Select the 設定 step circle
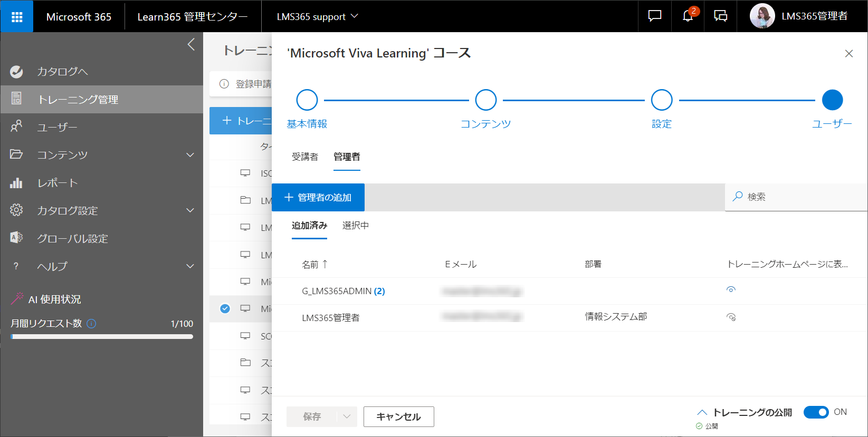Image resolution: width=868 pixels, height=437 pixels. 662,100
